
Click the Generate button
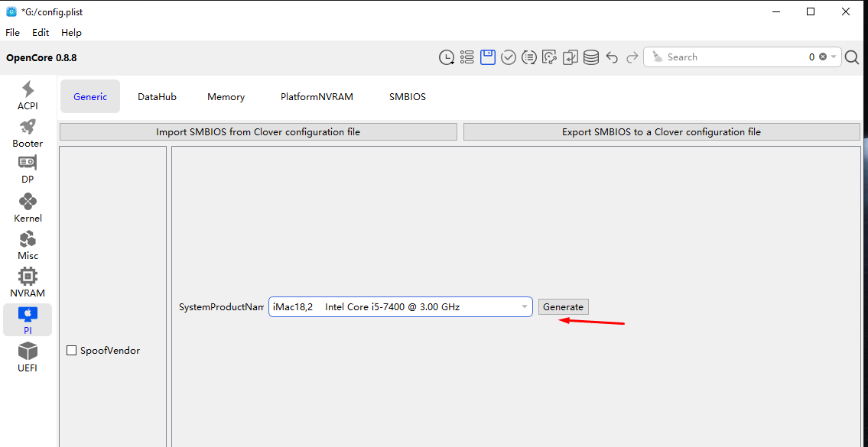point(563,307)
